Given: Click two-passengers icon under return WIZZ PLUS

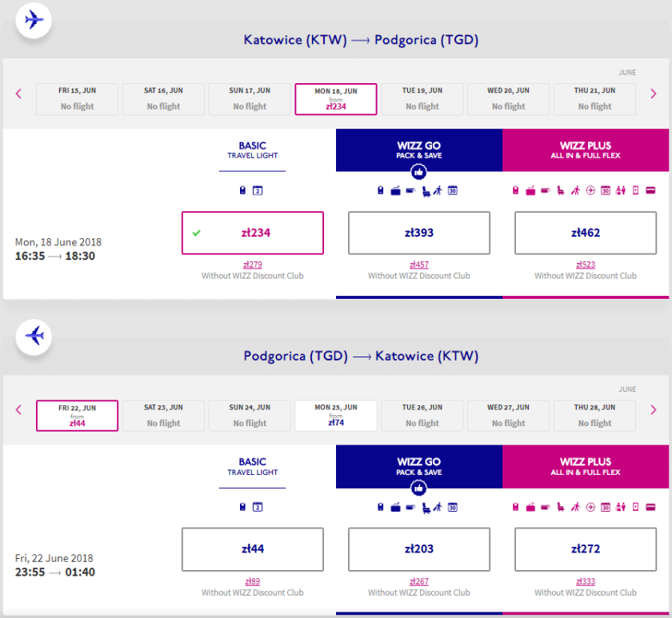Looking at the screenshot, I should 620,507.
